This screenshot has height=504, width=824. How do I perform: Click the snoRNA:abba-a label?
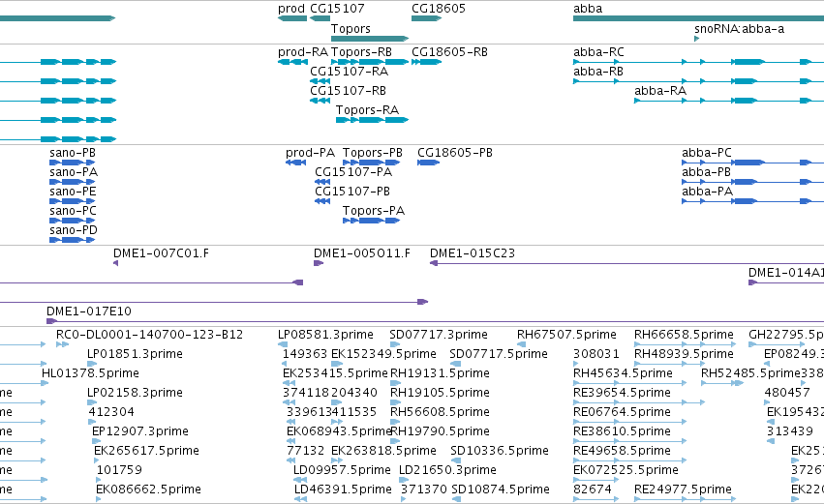pyautogui.click(x=740, y=29)
